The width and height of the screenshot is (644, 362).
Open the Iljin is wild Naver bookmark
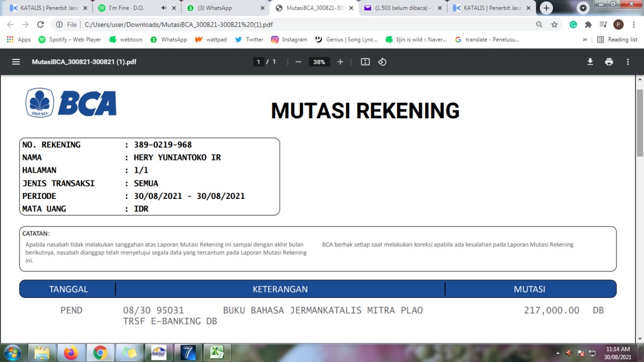point(416,39)
